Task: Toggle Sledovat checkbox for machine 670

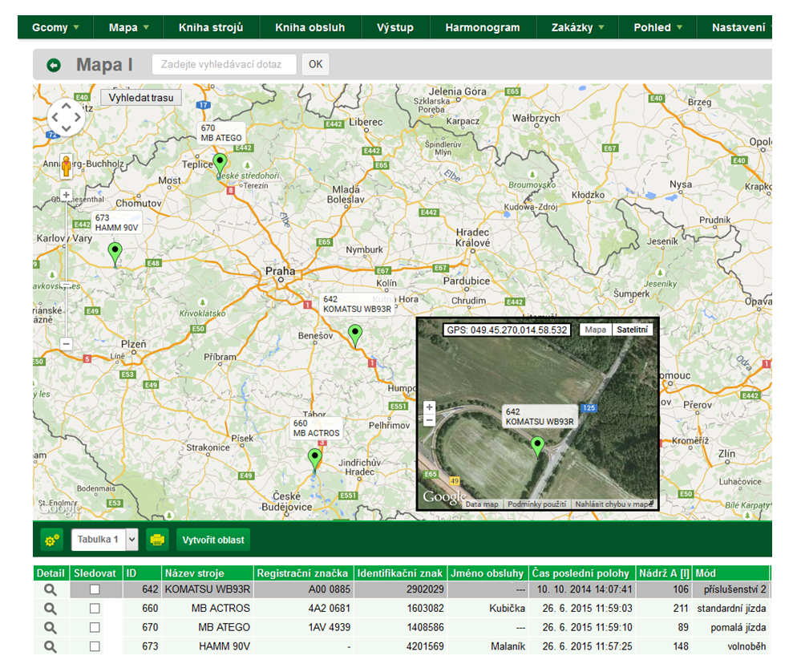Action: (95, 628)
